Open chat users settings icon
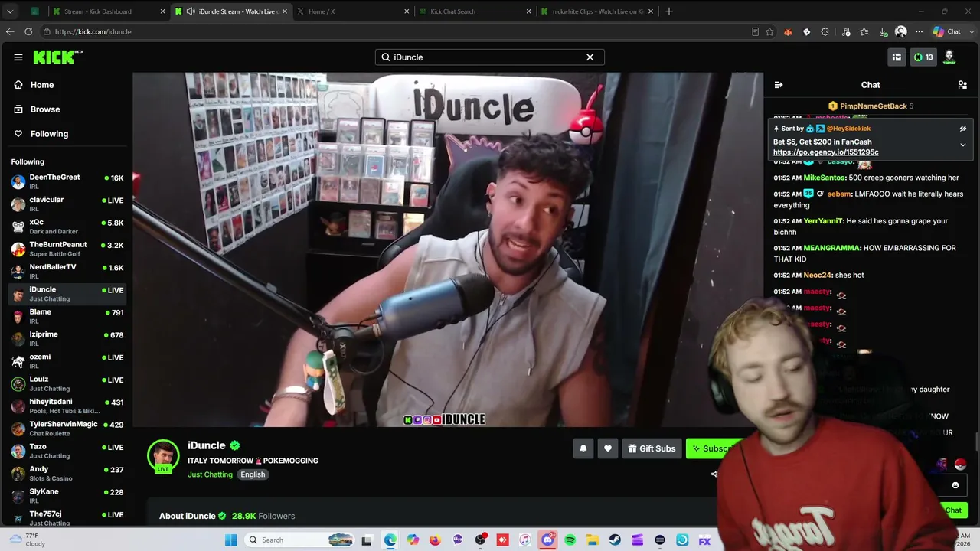980x551 pixels. (962, 85)
